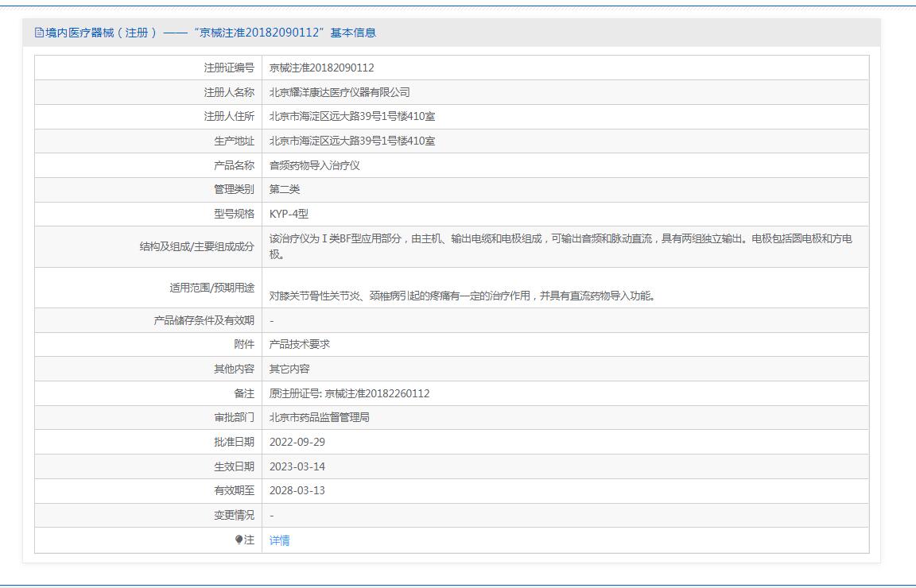
Task: Select product name 音频药物导入治疗仪
Action: [314, 165]
